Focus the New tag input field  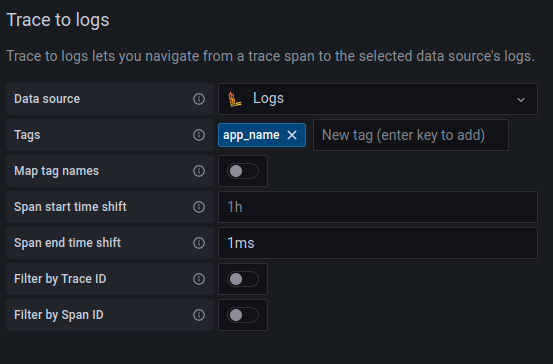[411, 135]
